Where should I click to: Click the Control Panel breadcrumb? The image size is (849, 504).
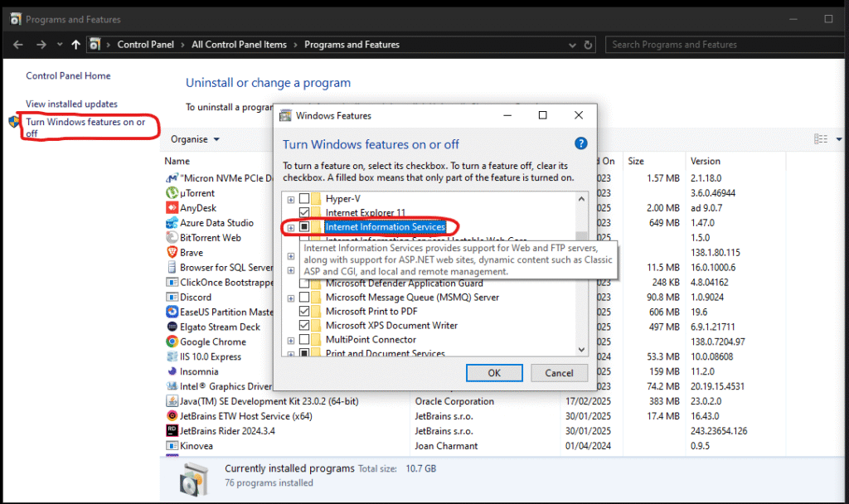coord(146,45)
